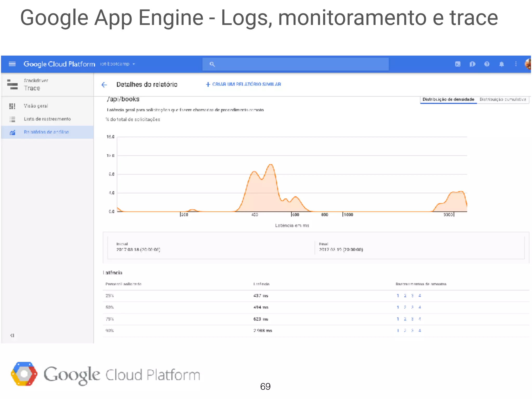Viewport: 532px width, 399px height.
Task: Click the 3000 ms latency marker
Action: click(x=449, y=215)
